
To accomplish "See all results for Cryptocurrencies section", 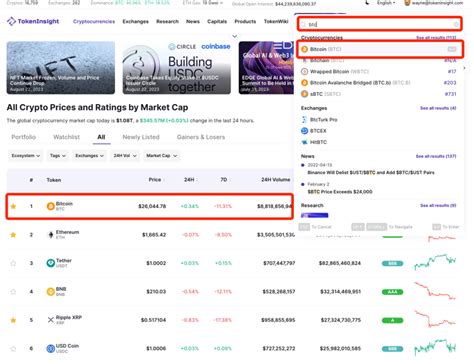I will [x=436, y=38].
